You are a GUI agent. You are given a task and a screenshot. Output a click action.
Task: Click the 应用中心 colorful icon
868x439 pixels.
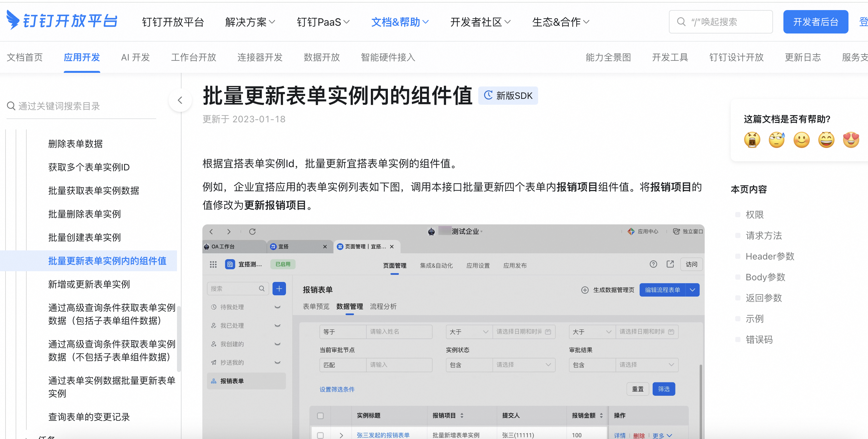631,232
